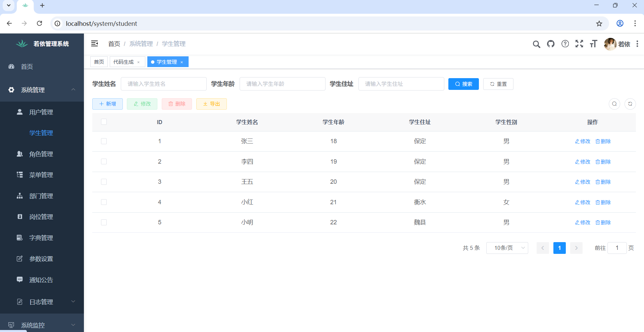Check the row for 小红
The image size is (644, 332).
pyautogui.click(x=104, y=202)
